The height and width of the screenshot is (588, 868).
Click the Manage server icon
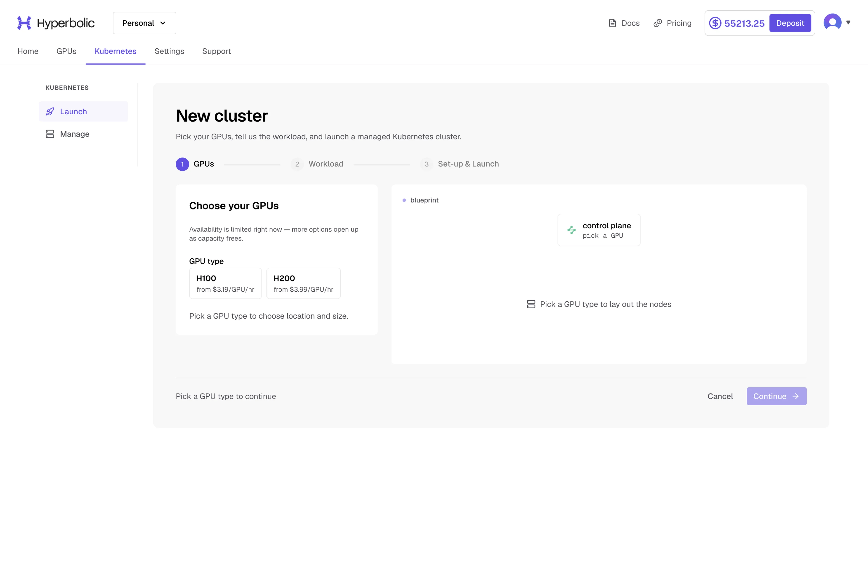pyautogui.click(x=50, y=134)
